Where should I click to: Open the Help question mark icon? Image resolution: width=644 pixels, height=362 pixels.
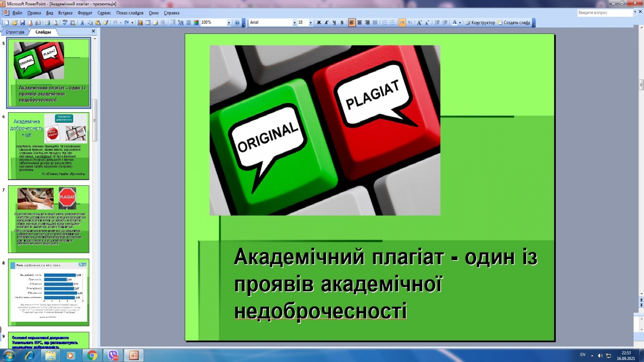[237, 23]
